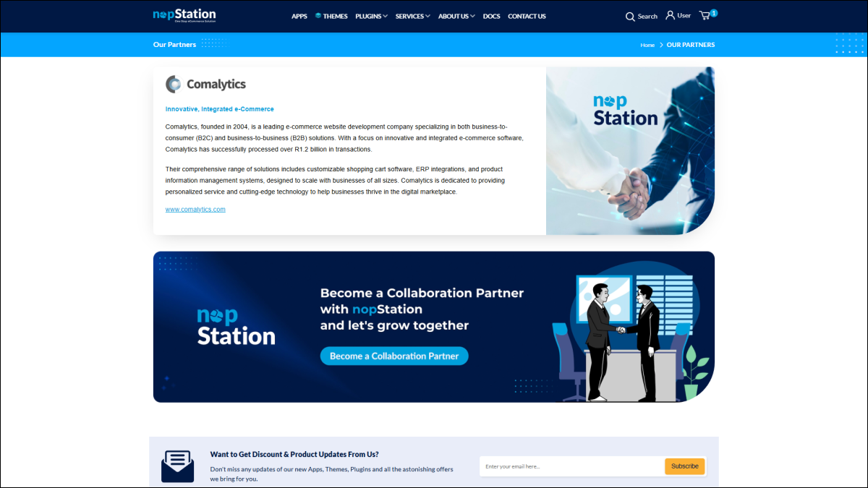Open the shopping cart icon
Image resolution: width=868 pixels, height=488 pixels.
[705, 15]
